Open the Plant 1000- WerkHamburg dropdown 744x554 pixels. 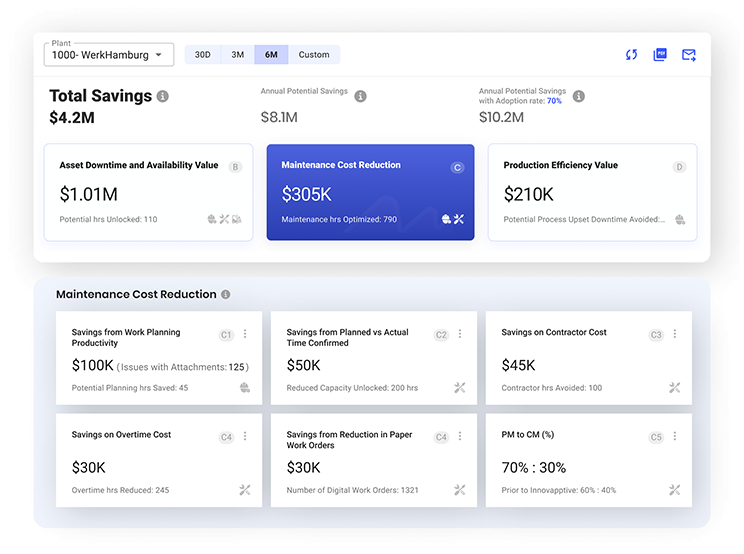(109, 55)
